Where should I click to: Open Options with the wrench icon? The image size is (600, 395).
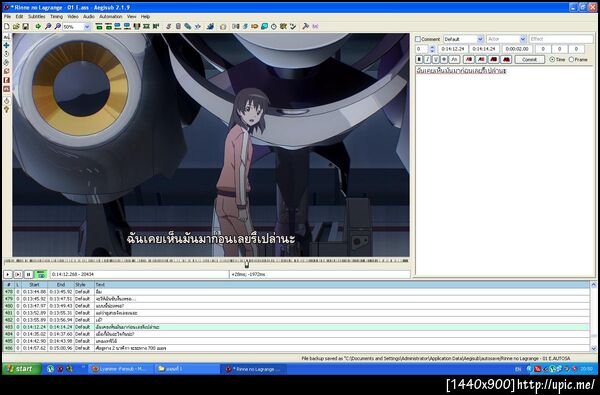coord(305,26)
